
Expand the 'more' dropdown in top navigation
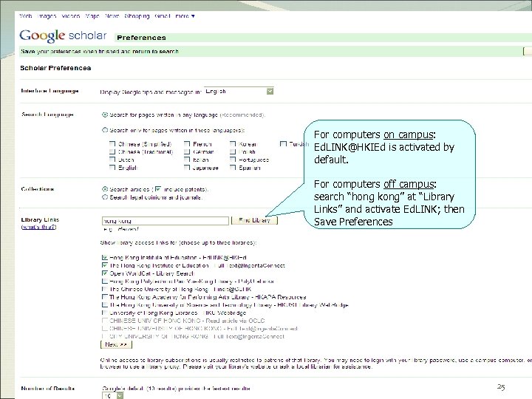click(185, 16)
